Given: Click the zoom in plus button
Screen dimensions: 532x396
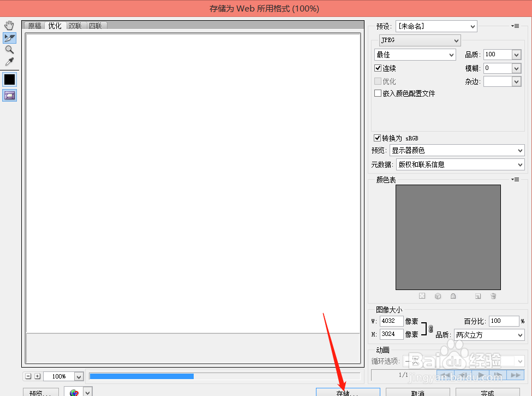Looking at the screenshot, I should 37,376.
